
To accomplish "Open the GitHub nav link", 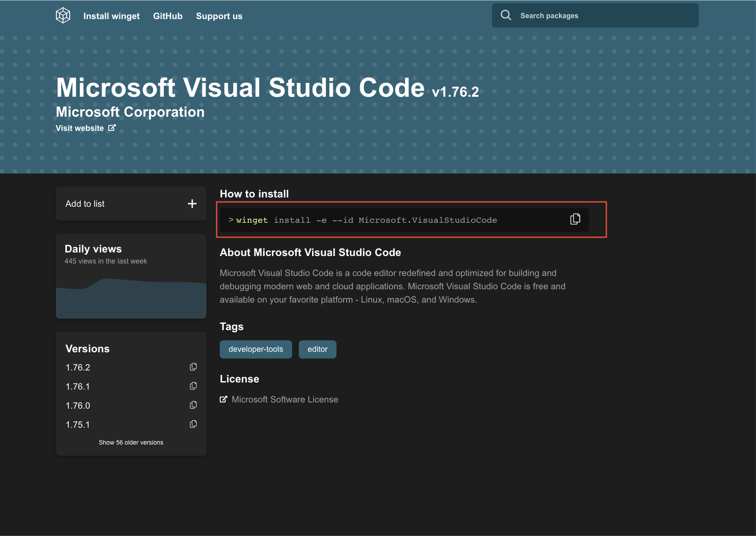I will click(168, 16).
